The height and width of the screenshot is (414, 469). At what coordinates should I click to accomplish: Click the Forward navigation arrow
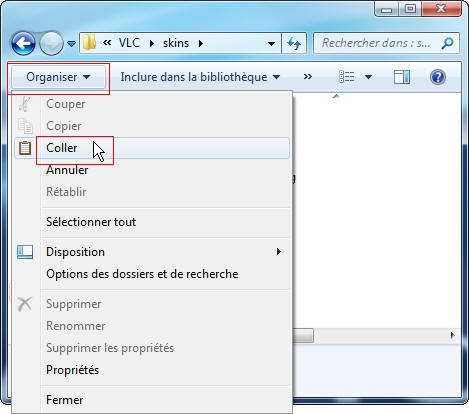click(x=51, y=43)
